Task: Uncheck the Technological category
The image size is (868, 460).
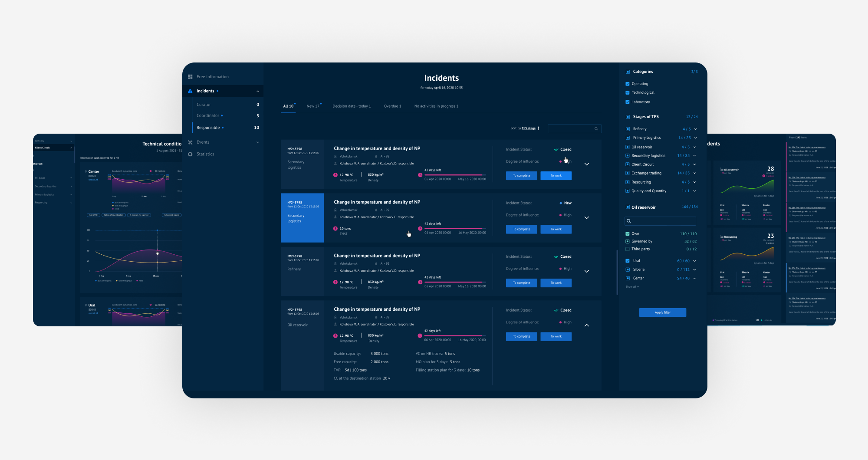Action: [628, 92]
